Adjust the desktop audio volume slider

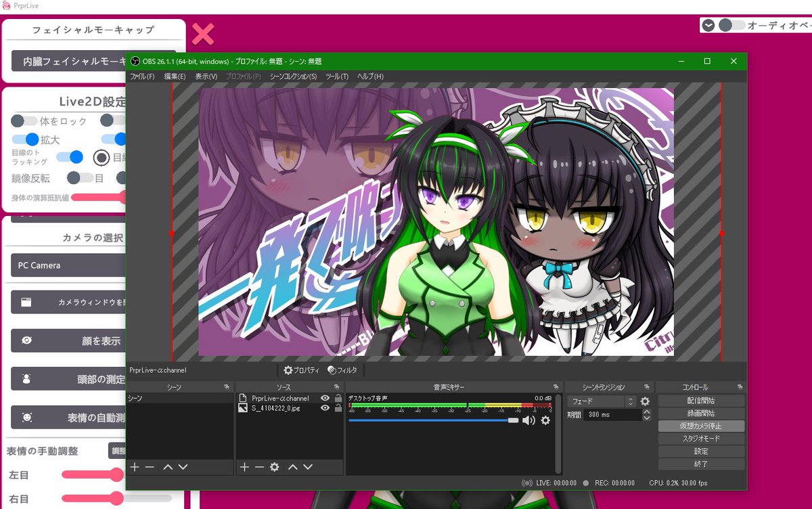click(433, 420)
